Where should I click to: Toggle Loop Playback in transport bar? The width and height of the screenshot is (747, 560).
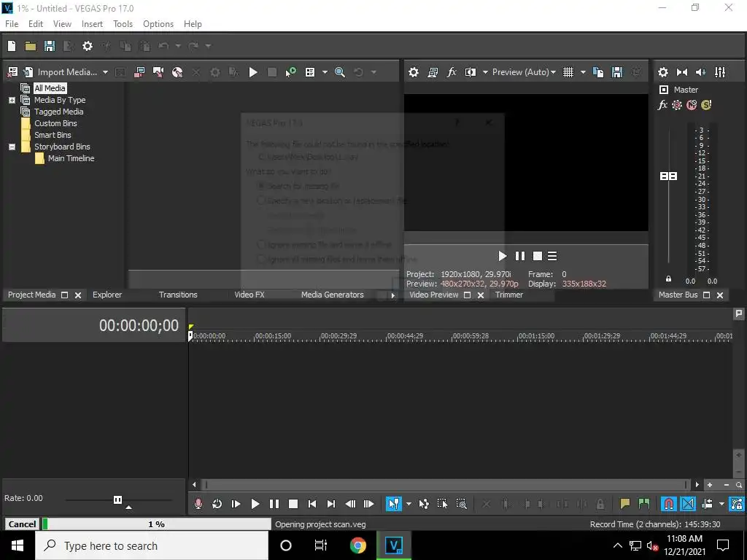click(x=217, y=504)
